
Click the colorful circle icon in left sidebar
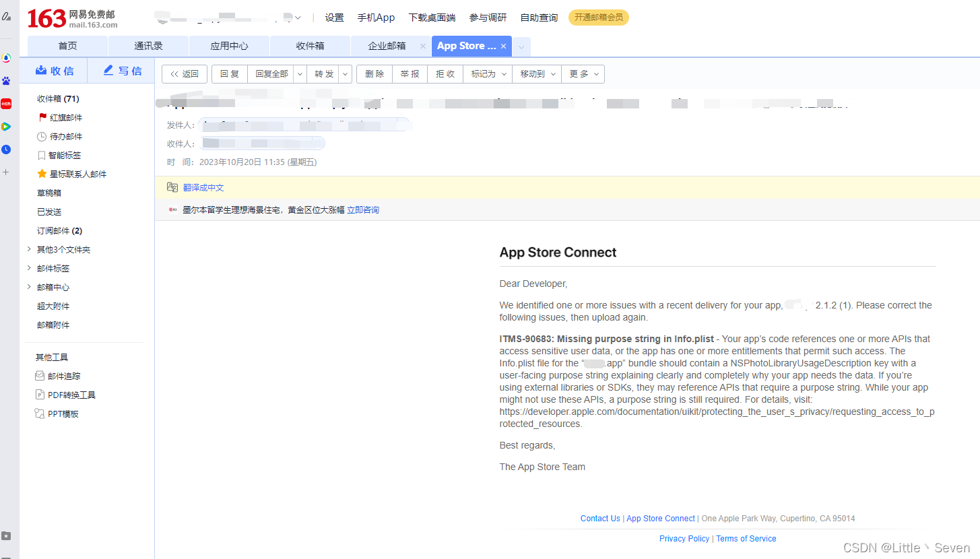tap(6, 58)
